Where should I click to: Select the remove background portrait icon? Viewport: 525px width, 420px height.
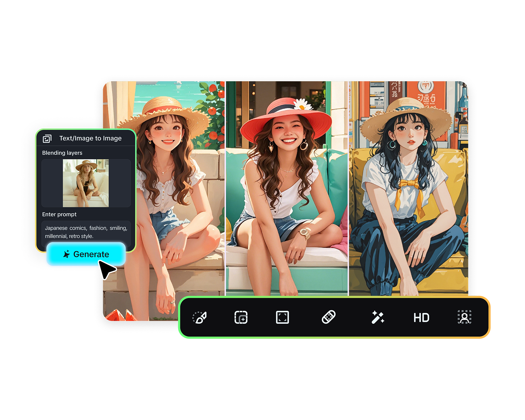(465, 317)
